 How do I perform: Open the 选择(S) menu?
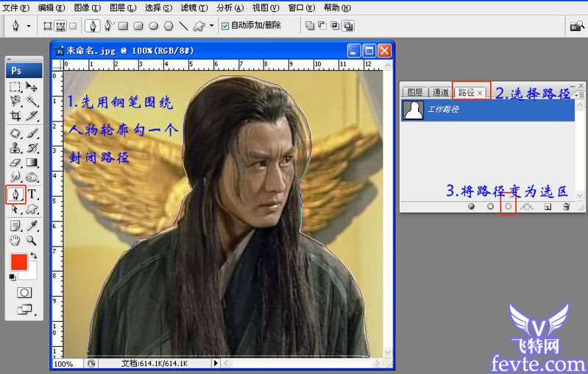[x=159, y=7]
